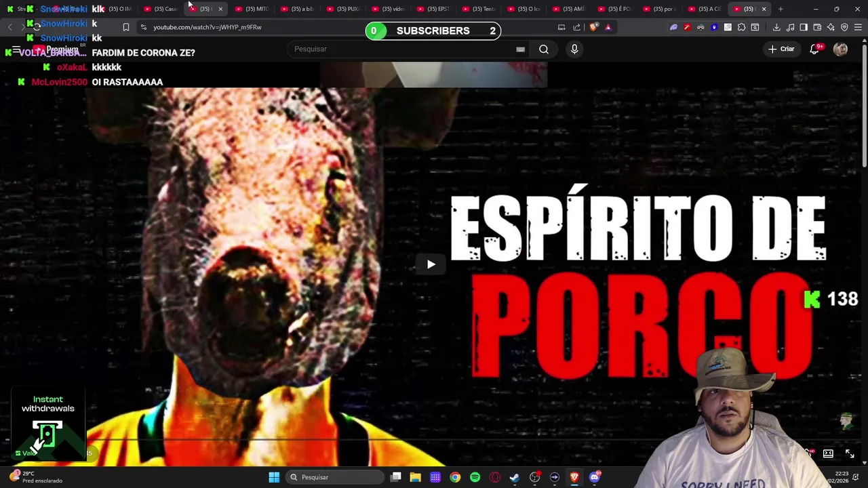Switch to the '(35) A CIÊ' tab
The height and width of the screenshot is (488, 868).
point(705,9)
